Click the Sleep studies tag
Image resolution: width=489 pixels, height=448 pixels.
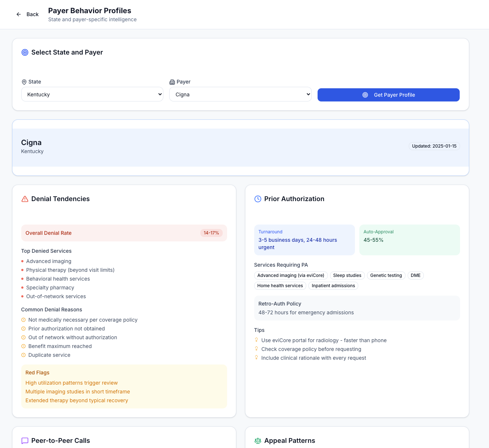click(347, 275)
